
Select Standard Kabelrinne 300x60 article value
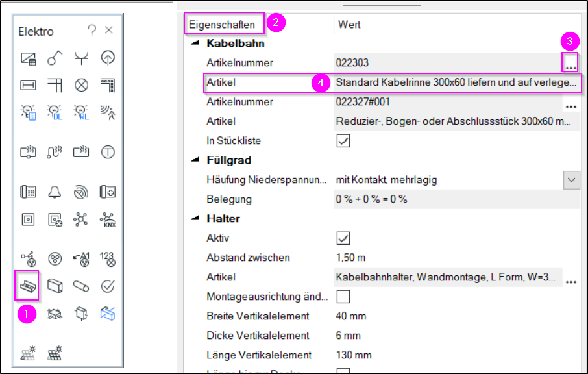tap(456, 82)
